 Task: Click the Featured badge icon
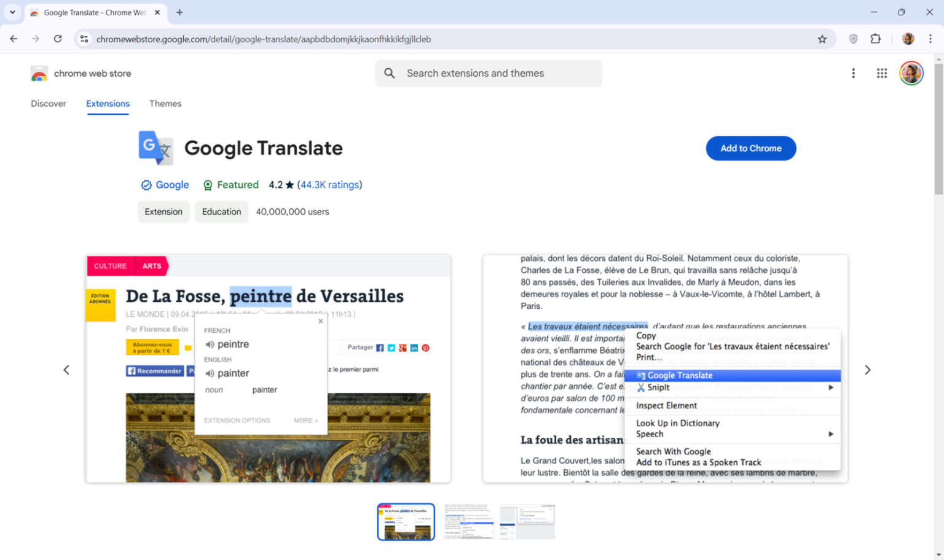click(208, 185)
